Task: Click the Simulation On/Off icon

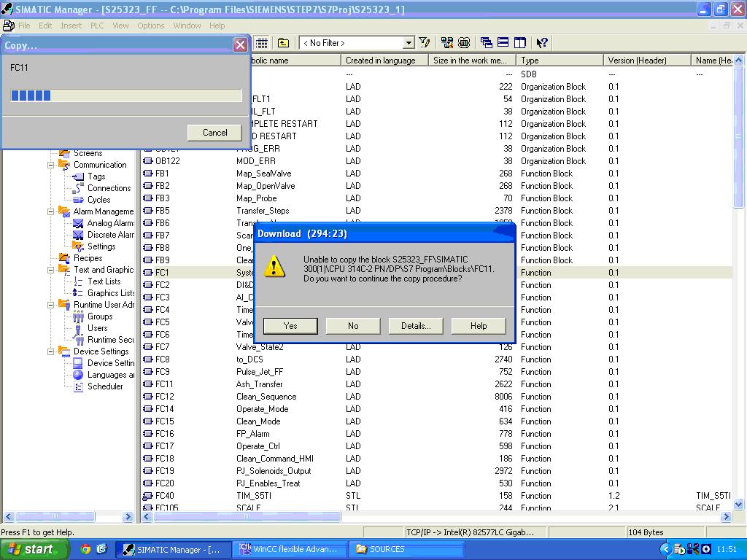Action: point(464,43)
